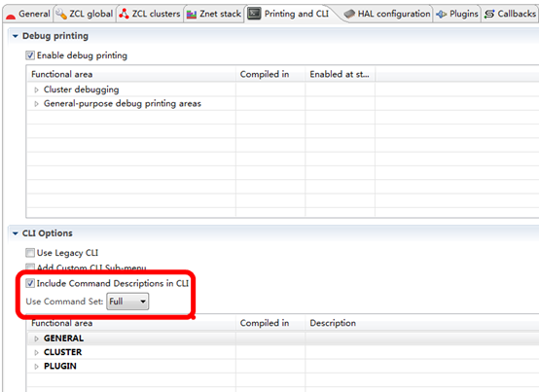Click CLI table Compiled in column header

(270, 323)
